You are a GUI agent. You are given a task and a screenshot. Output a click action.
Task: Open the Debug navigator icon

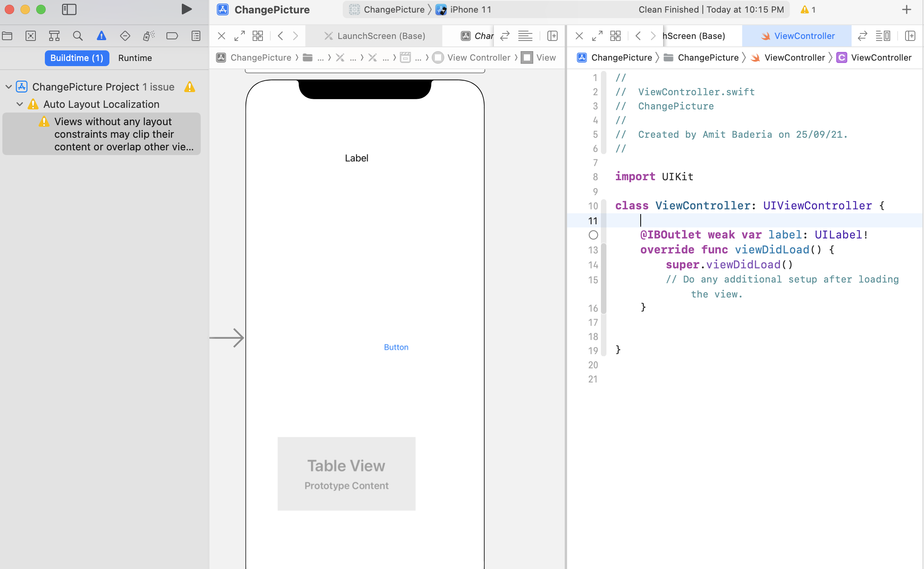click(149, 35)
